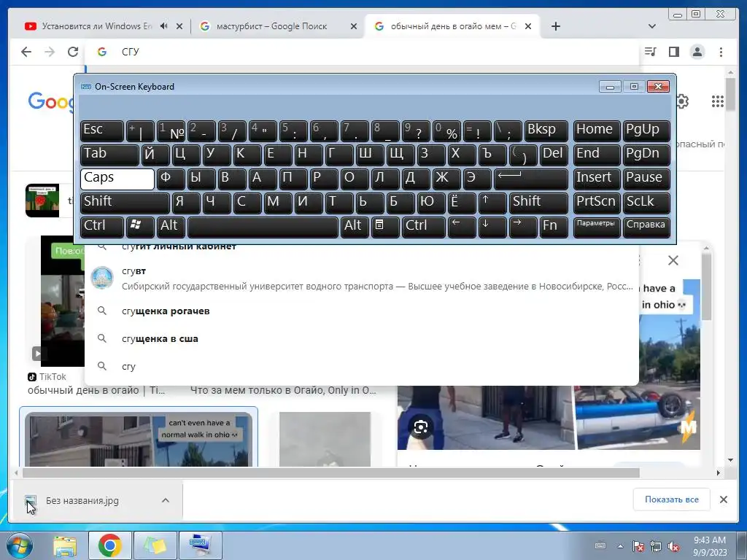Toggle left Ctrl key on keyboard
Screen dimensions: 747x560
102,227
